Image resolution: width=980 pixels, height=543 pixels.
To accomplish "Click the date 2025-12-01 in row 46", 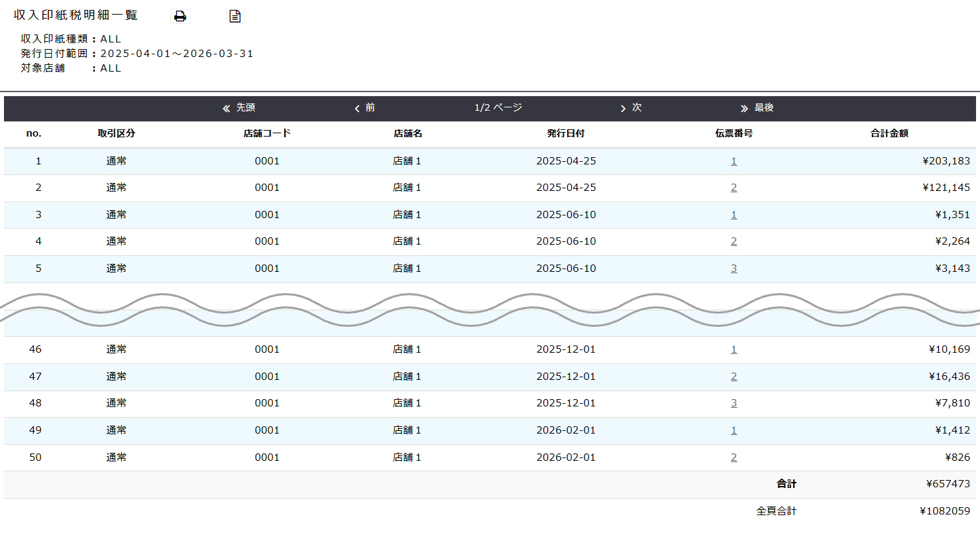I will [566, 349].
